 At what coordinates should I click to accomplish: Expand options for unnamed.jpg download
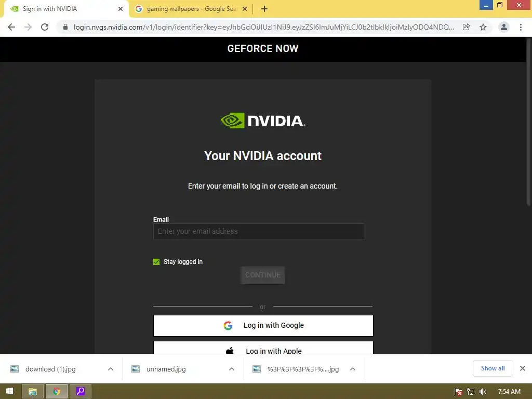point(232,369)
